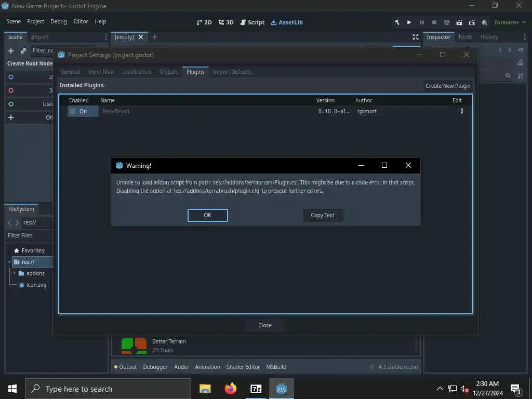Switch to the Node dock tab
The image size is (532, 399).
465,37
